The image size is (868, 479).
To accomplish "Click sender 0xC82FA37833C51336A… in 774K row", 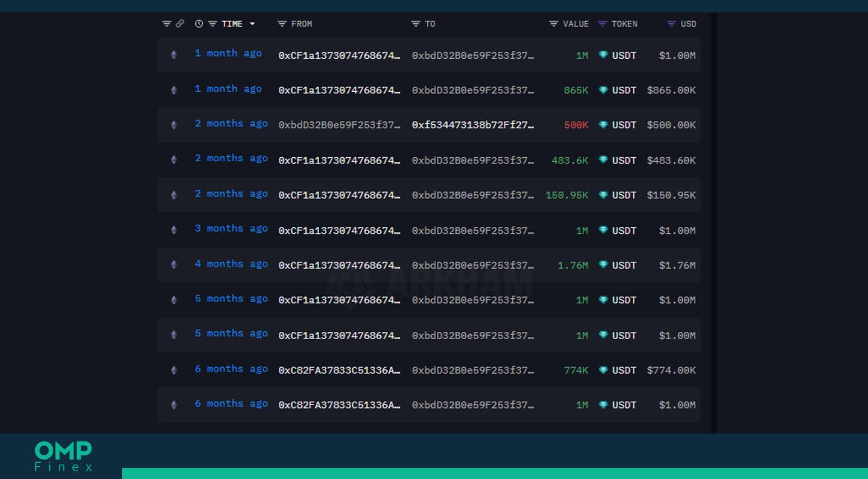I will pyautogui.click(x=339, y=370).
